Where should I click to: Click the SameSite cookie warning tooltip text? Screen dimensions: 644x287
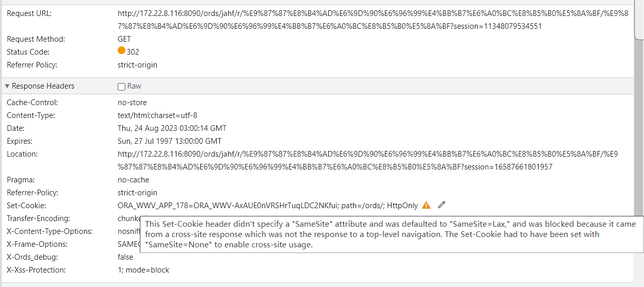tap(391, 234)
